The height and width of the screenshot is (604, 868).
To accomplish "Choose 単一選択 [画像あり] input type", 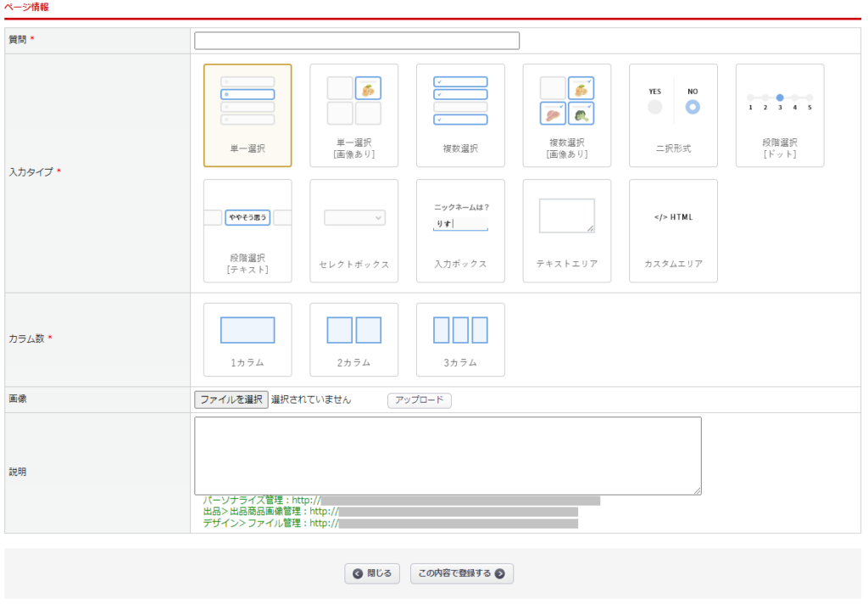I will tap(353, 115).
